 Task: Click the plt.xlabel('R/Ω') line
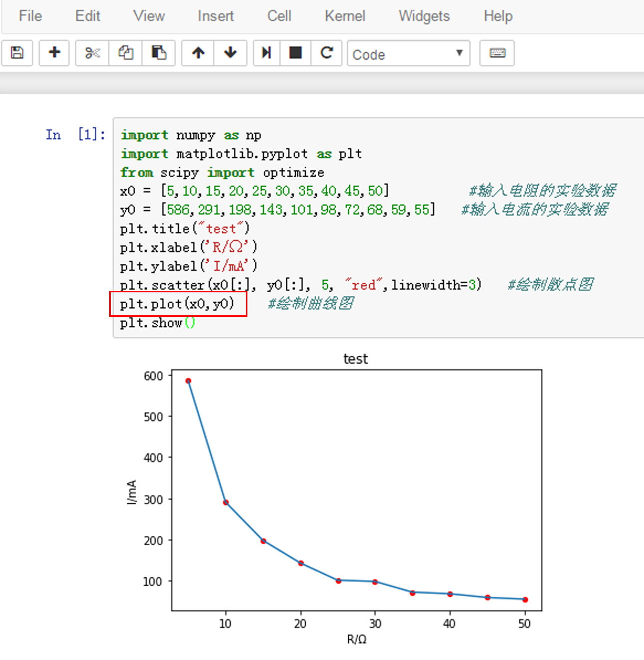pos(189,247)
